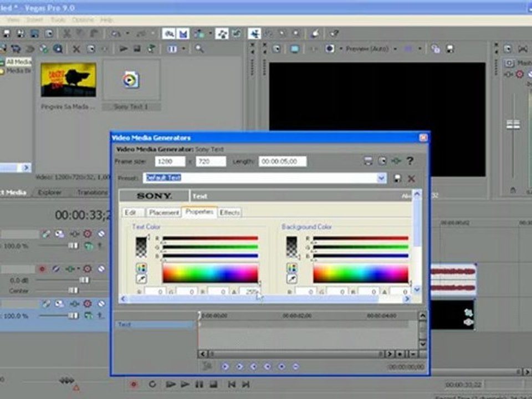Click the Project Media search magnifier icon

click(199, 49)
